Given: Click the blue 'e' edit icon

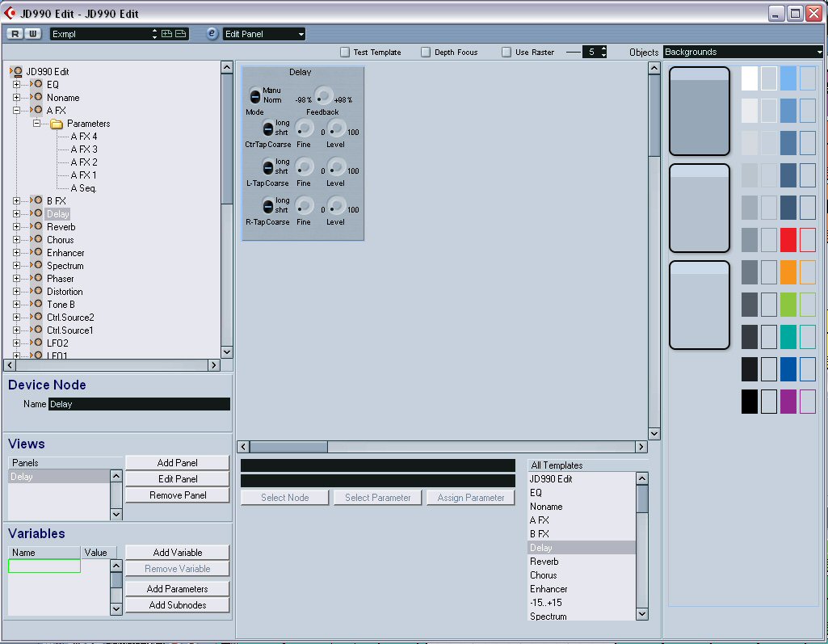Looking at the screenshot, I should [212, 33].
